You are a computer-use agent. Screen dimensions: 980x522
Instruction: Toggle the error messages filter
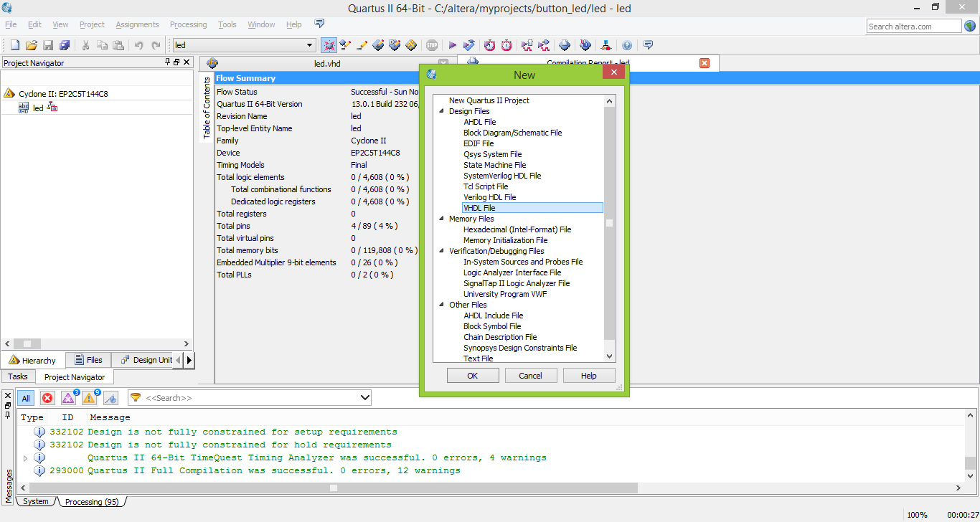pyautogui.click(x=47, y=398)
